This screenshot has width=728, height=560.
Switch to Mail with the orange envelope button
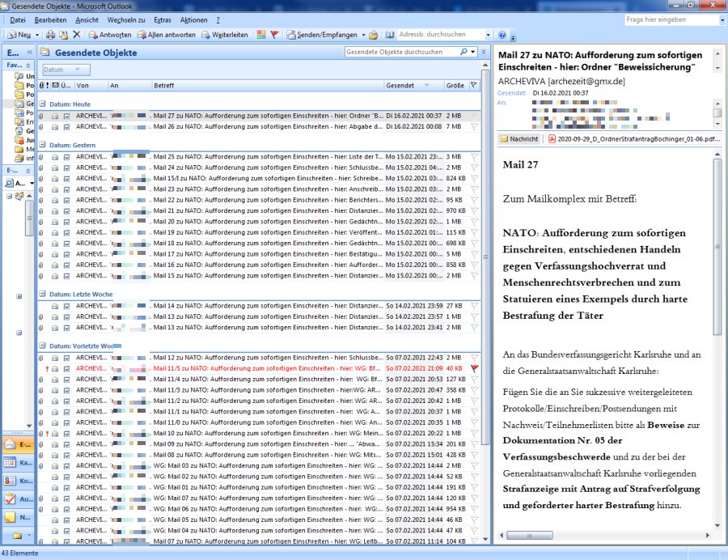click(18, 444)
